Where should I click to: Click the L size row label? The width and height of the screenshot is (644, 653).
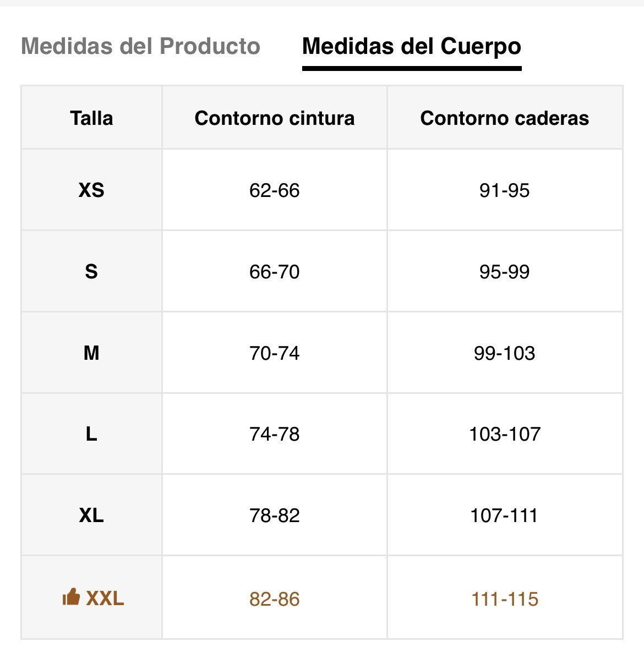point(91,434)
